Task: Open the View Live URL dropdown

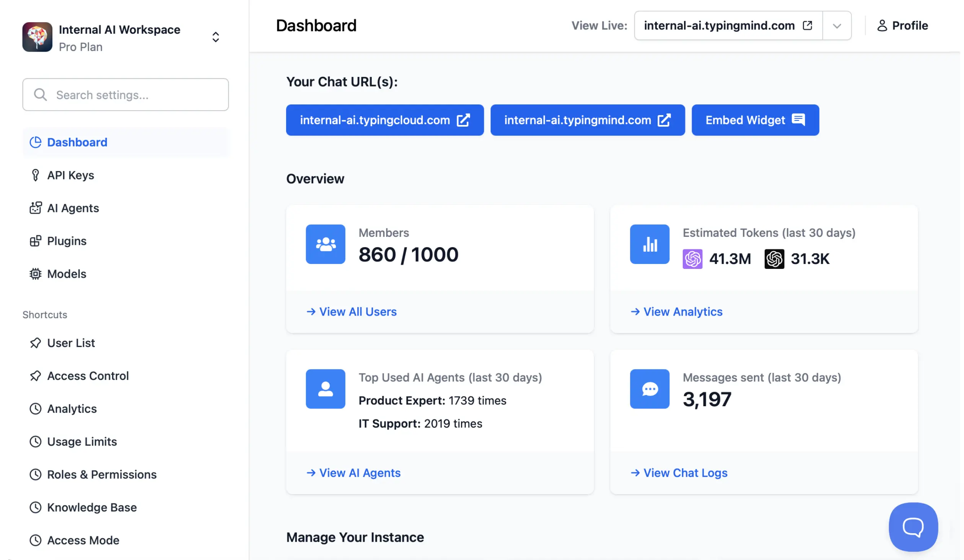Action: pos(837,25)
